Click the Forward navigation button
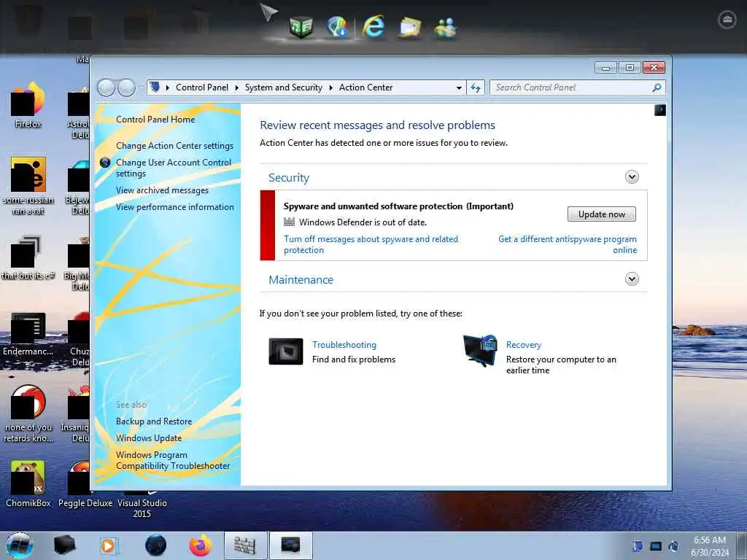 [126, 87]
